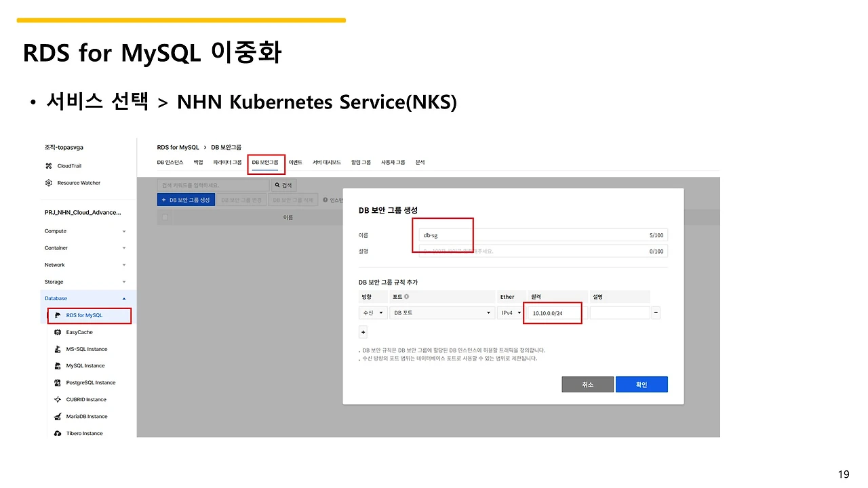868x488 pixels.
Task: Switch to the 파라미터 그룹 tab
Action: coord(227,163)
